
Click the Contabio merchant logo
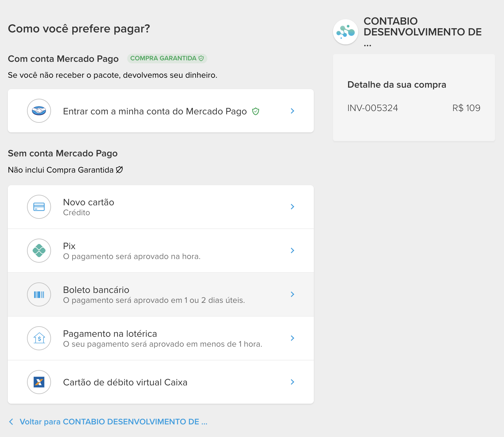click(346, 32)
